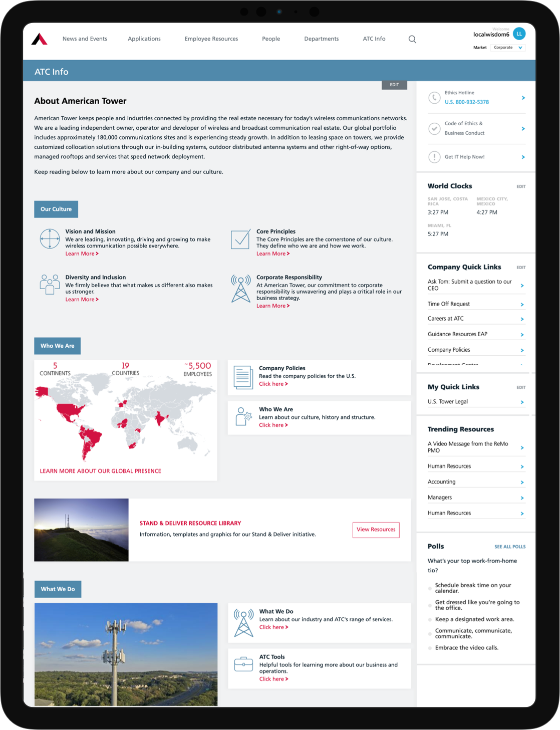The image size is (560, 730).
Task: Select poll option Communicate, communicate, communicate
Action: tap(430, 634)
